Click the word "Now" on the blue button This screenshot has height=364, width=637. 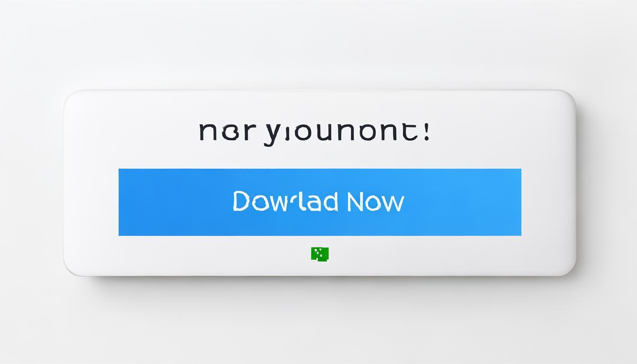point(375,201)
